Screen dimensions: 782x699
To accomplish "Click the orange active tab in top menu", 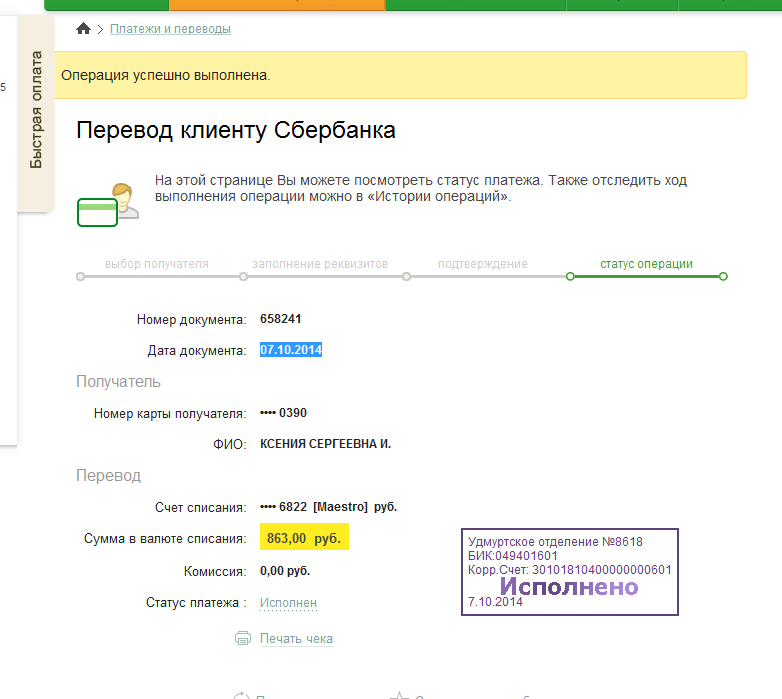I will coord(277,5).
